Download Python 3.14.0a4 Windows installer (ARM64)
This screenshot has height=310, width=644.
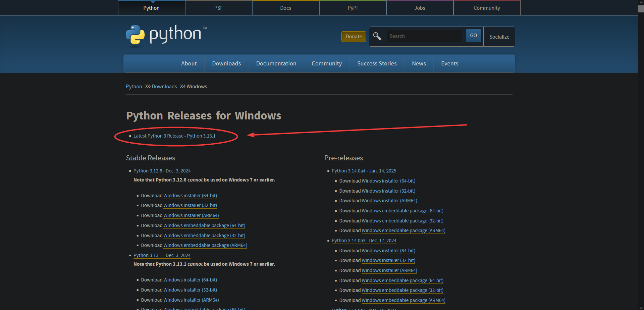389,201
